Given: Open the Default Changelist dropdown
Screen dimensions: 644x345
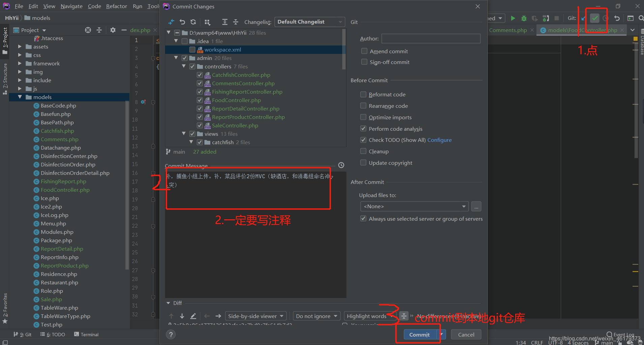Looking at the screenshot, I should [x=309, y=22].
